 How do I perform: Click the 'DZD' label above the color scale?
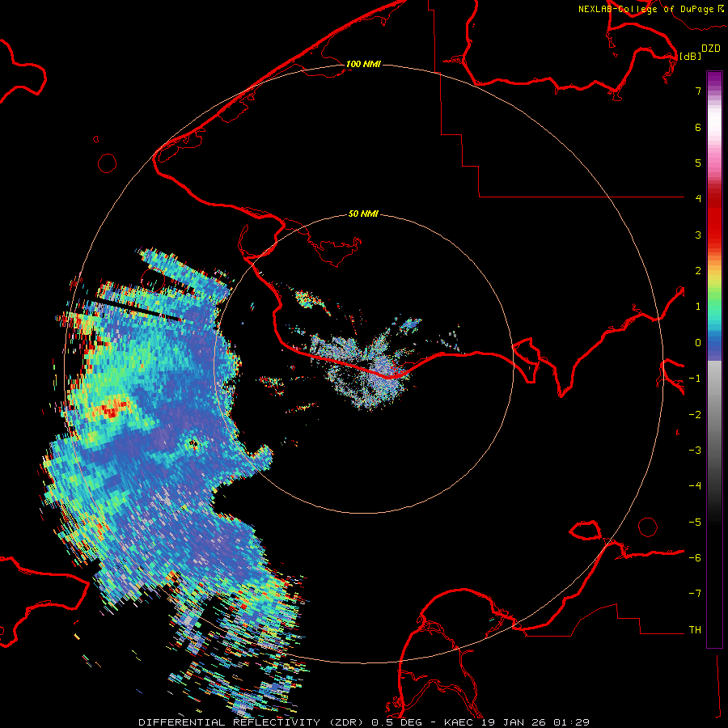tap(711, 49)
